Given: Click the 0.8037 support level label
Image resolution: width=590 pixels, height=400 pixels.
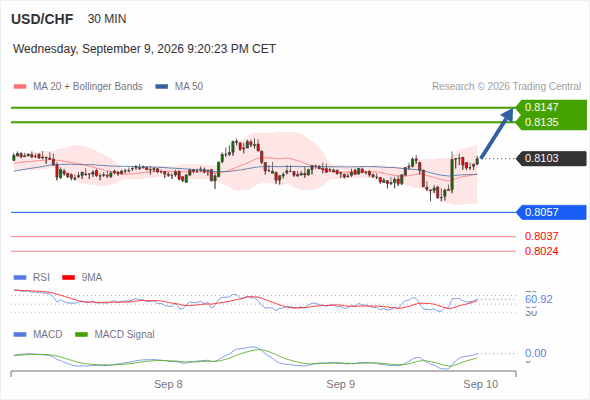Looking at the screenshot, I should (541, 236).
